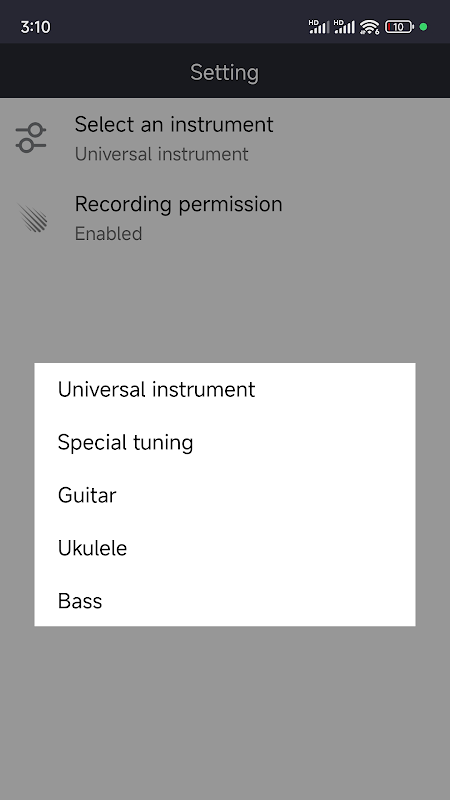The image size is (450, 800).
Task: Tap the Enabled status under Recording permission
Action: click(109, 234)
